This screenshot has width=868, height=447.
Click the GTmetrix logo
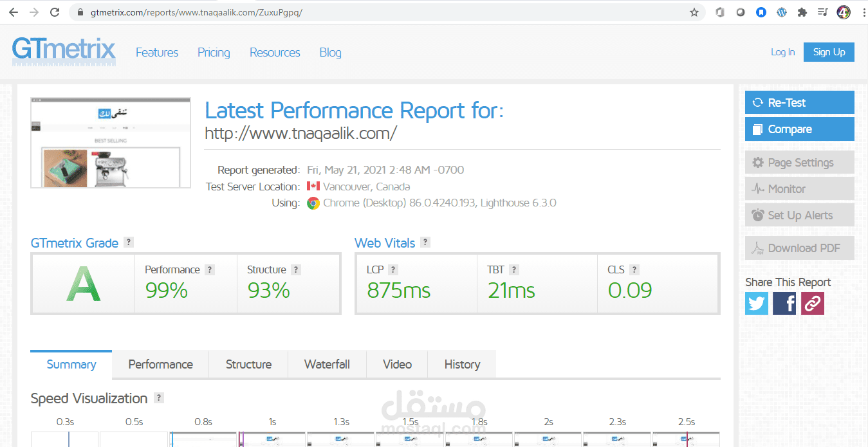64,51
